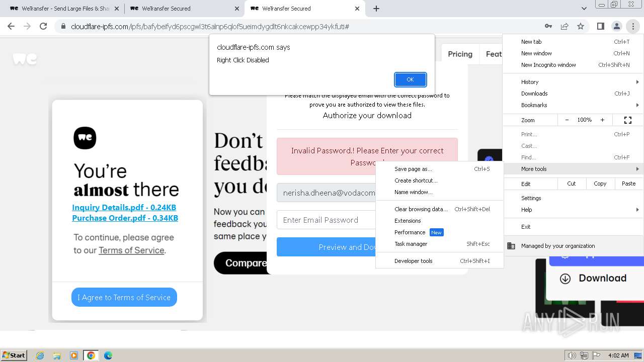Expand the Bookmarks submenu

tap(574, 105)
